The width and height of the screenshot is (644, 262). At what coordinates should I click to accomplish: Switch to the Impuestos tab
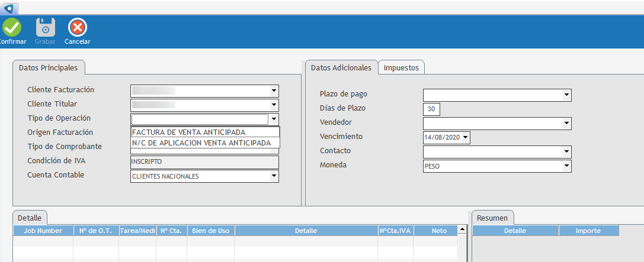tap(401, 68)
